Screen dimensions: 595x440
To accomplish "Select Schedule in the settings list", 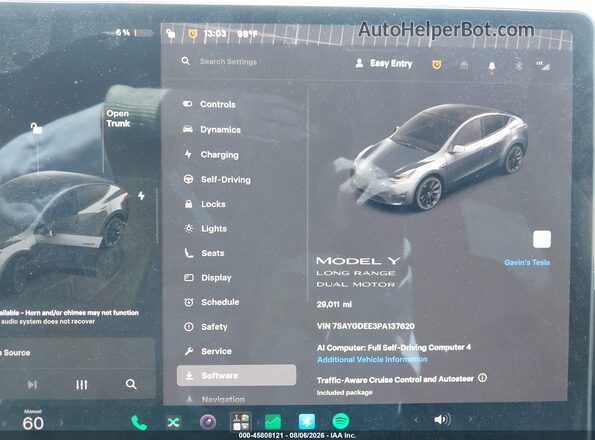I will (x=212, y=302).
